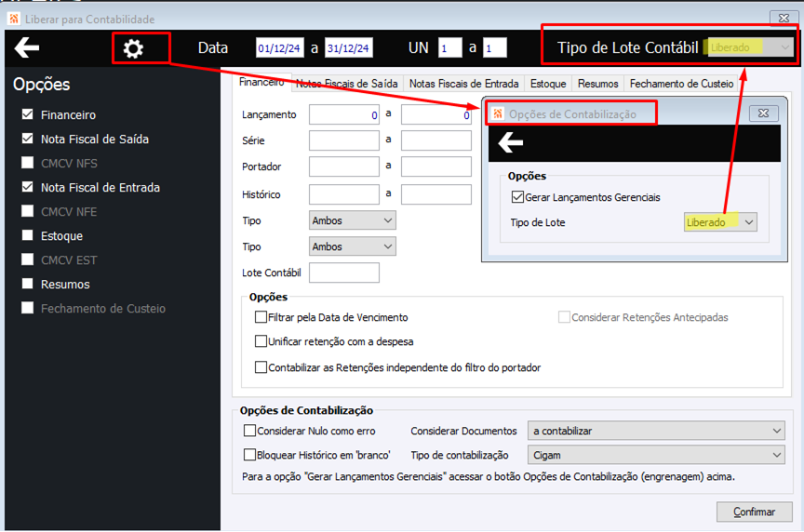Open accounting options gear icon
This screenshot has height=532, width=804.
(x=133, y=48)
